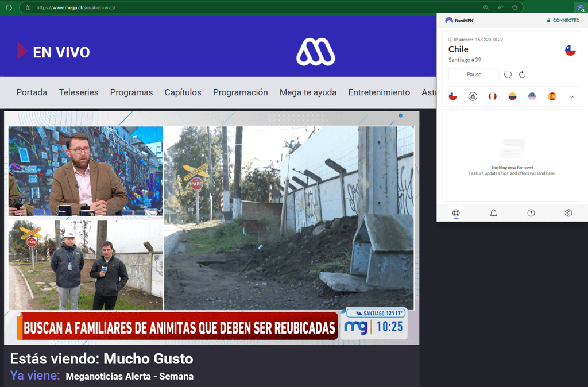The width and height of the screenshot is (588, 387).
Task: Select the onion network icon in recents
Action: coord(473,96)
